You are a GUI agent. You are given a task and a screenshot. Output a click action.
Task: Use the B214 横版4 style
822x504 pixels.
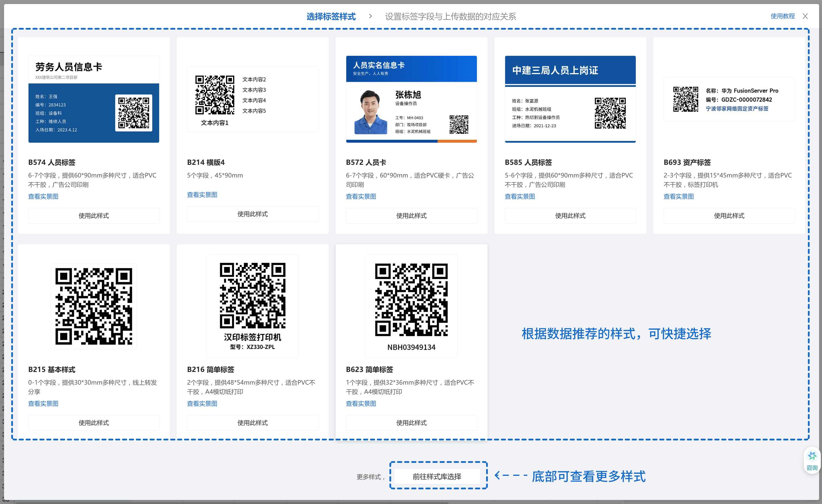252,214
